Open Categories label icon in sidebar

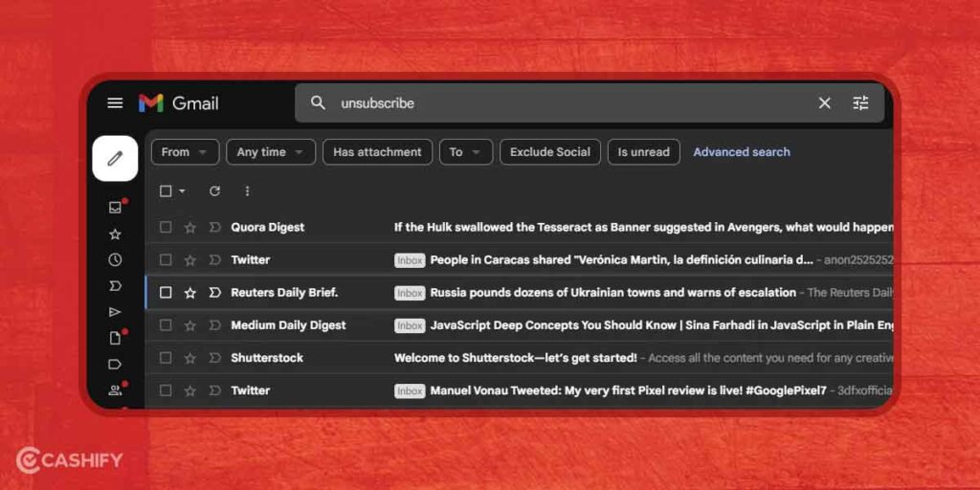point(115,365)
